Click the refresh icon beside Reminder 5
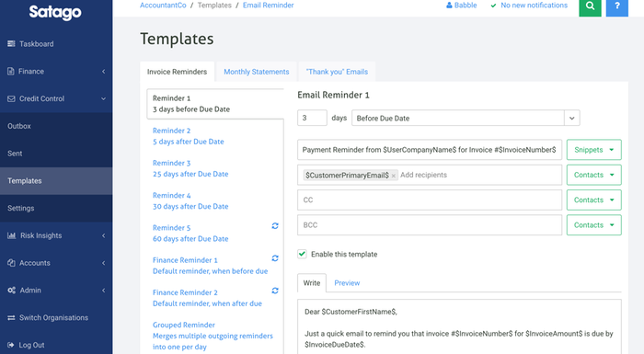 (x=275, y=226)
